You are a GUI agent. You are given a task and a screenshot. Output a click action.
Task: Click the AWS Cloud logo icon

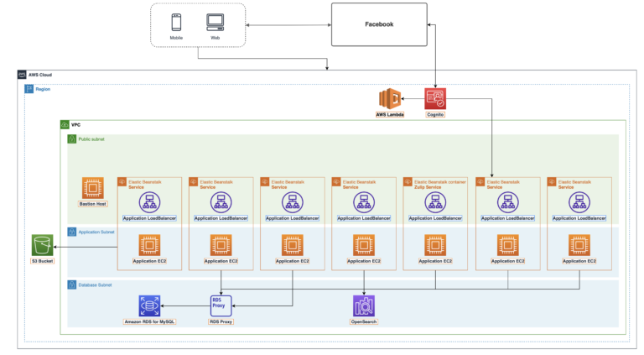coord(22,75)
